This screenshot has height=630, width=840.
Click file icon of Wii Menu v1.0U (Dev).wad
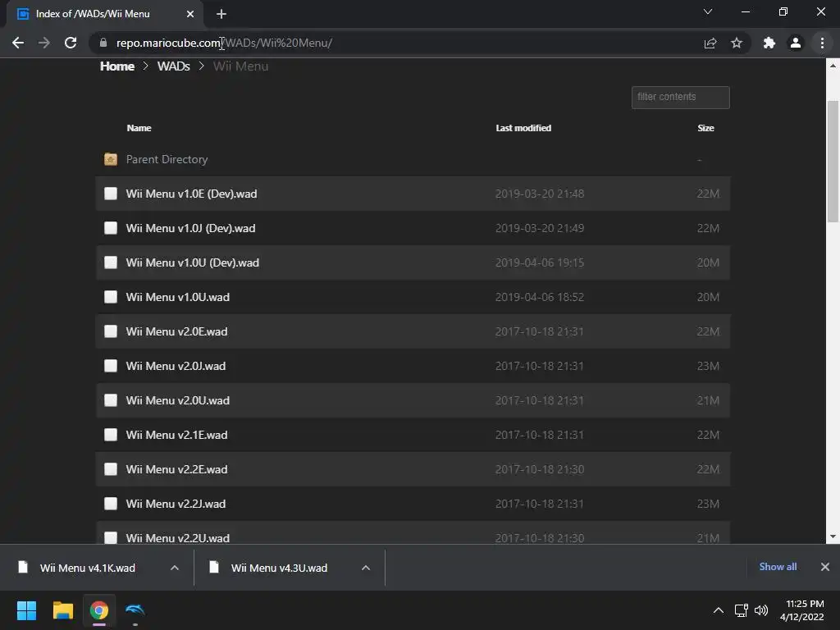[x=111, y=262]
